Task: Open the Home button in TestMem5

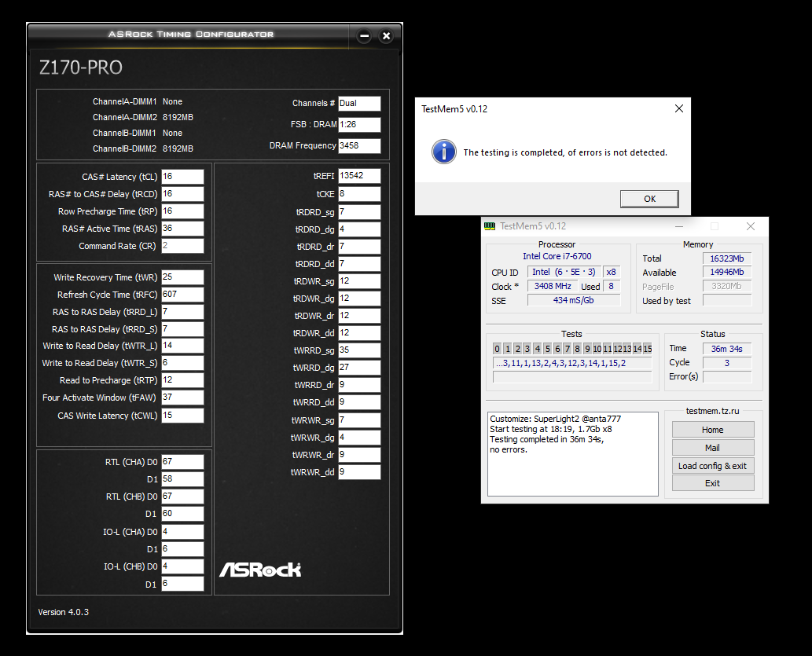Action: pos(713,430)
